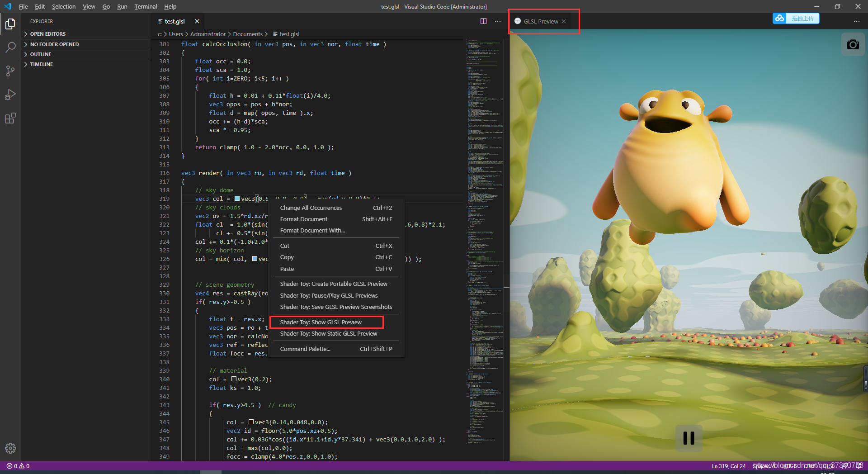This screenshot has height=474, width=868.
Task: Click Ln 319, Col 24 in status bar
Action: click(729, 466)
